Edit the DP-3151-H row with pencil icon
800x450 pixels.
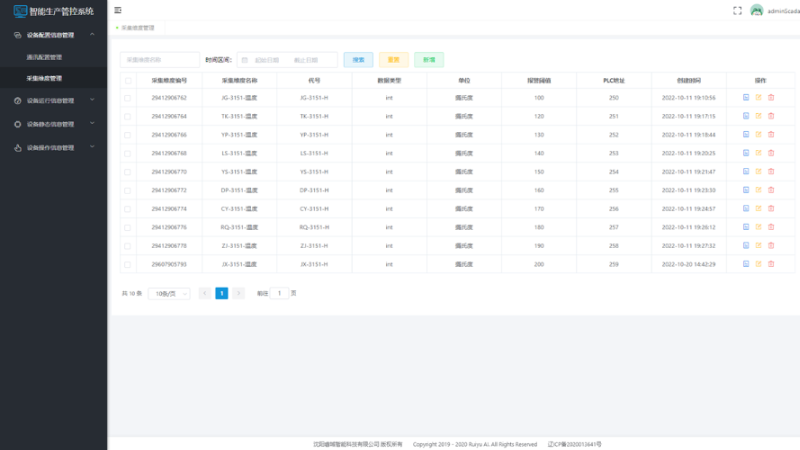coord(758,190)
